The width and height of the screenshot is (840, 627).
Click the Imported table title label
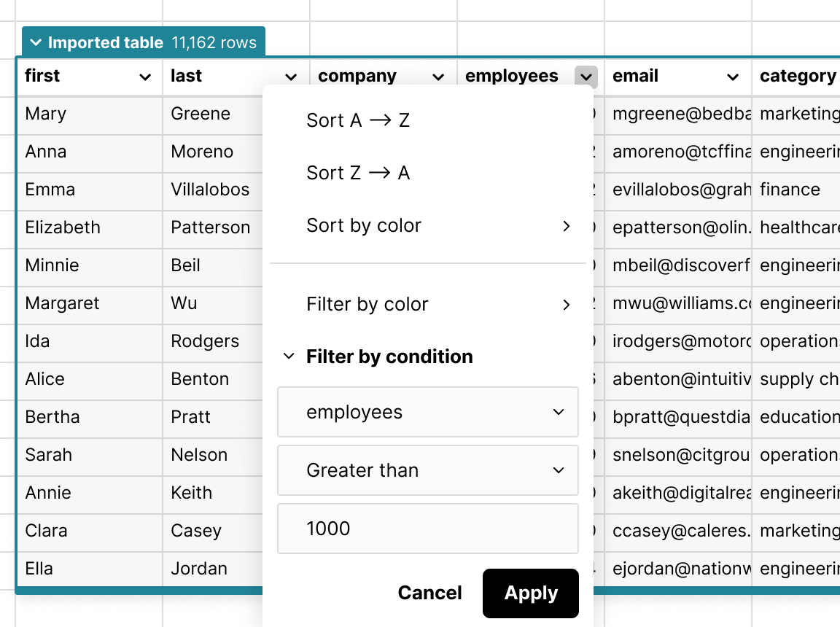click(x=105, y=43)
